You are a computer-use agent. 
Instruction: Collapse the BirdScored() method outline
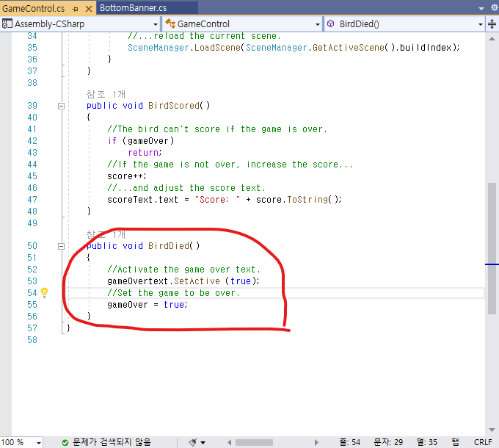(62, 106)
